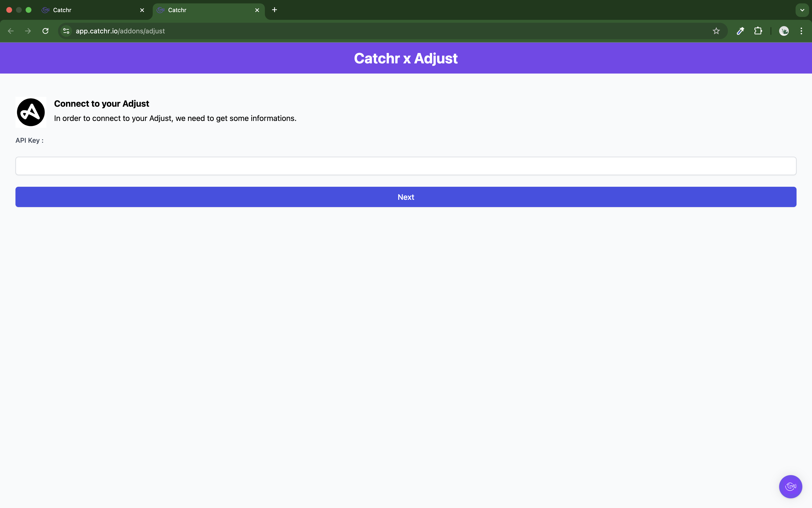The height and width of the screenshot is (508, 812).
Task: Open the profile avatar menu
Action: [x=784, y=31]
